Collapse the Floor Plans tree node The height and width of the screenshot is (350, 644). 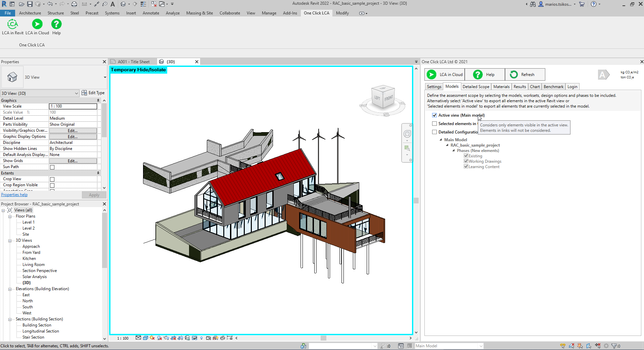[x=10, y=217]
